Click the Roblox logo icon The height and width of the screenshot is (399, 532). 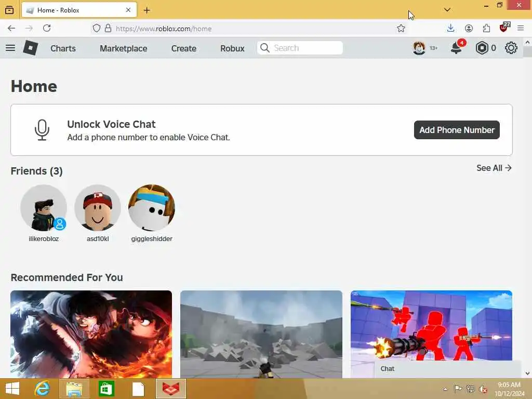[31, 48]
